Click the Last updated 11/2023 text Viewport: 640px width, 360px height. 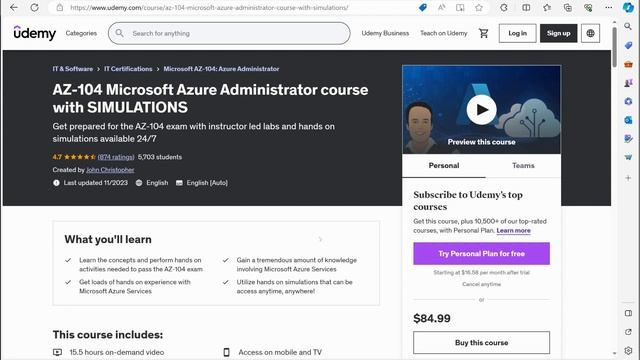[96, 183]
